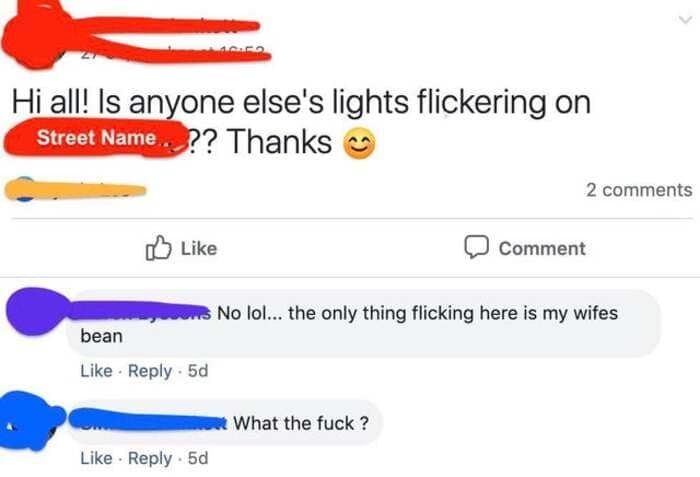This screenshot has width=700, height=477.
Task: Like the "What the fuck ?" comment
Action: tap(95, 458)
